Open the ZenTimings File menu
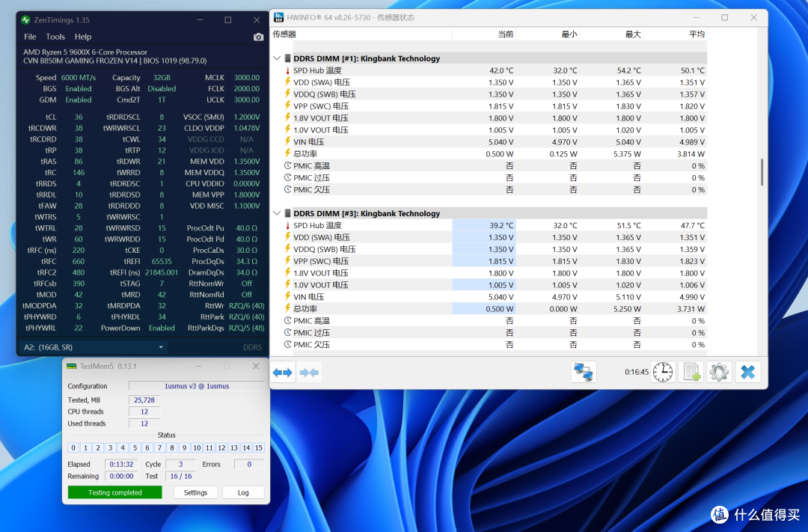Screen dimensions: 808x532 point(30,37)
